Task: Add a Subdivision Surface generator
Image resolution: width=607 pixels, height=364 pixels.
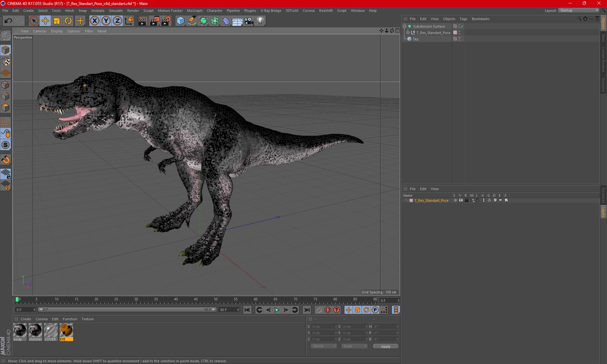Action: pyautogui.click(x=203, y=21)
